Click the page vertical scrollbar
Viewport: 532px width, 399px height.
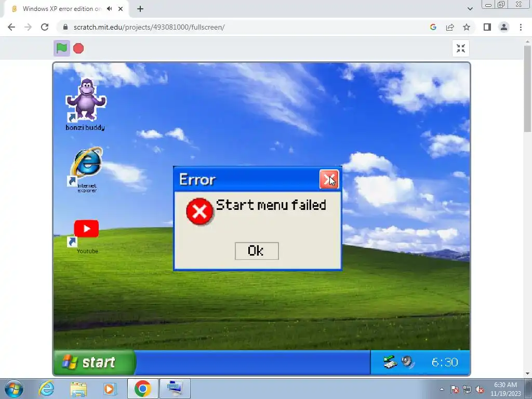coord(528,89)
